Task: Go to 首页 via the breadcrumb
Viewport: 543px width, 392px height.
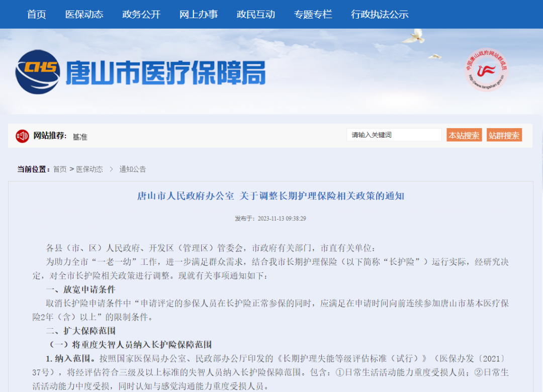Action: (61, 169)
